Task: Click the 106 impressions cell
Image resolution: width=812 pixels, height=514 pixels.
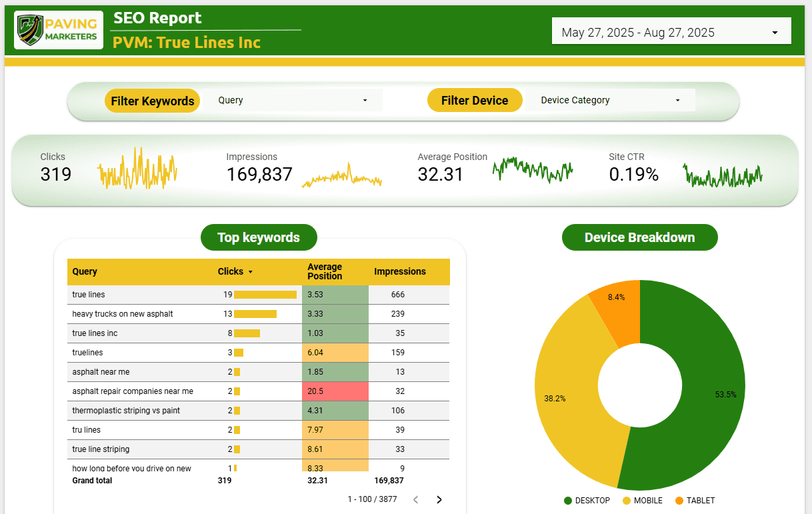Action: (398, 411)
